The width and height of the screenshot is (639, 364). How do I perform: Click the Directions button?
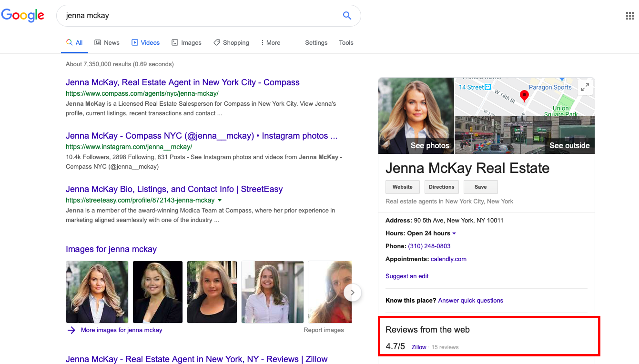[x=442, y=187]
